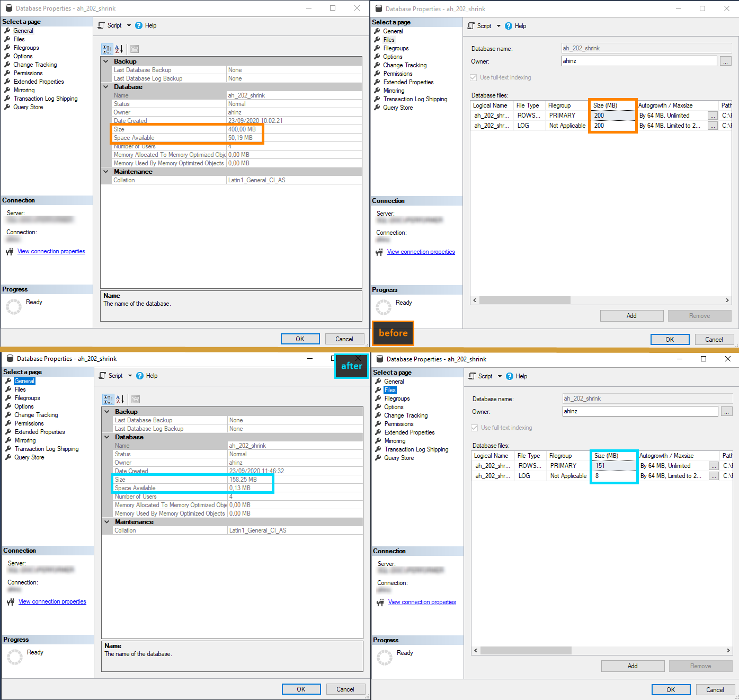Screen dimensions: 739x700
Task: Open Script dropdown arrow in the 400,00 MB window
Action: click(129, 25)
